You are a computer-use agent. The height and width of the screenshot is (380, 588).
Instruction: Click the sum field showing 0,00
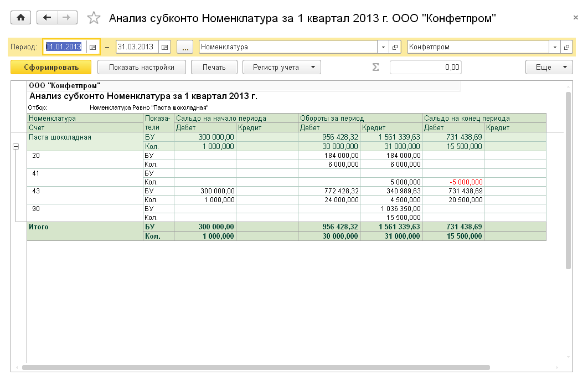click(x=426, y=67)
